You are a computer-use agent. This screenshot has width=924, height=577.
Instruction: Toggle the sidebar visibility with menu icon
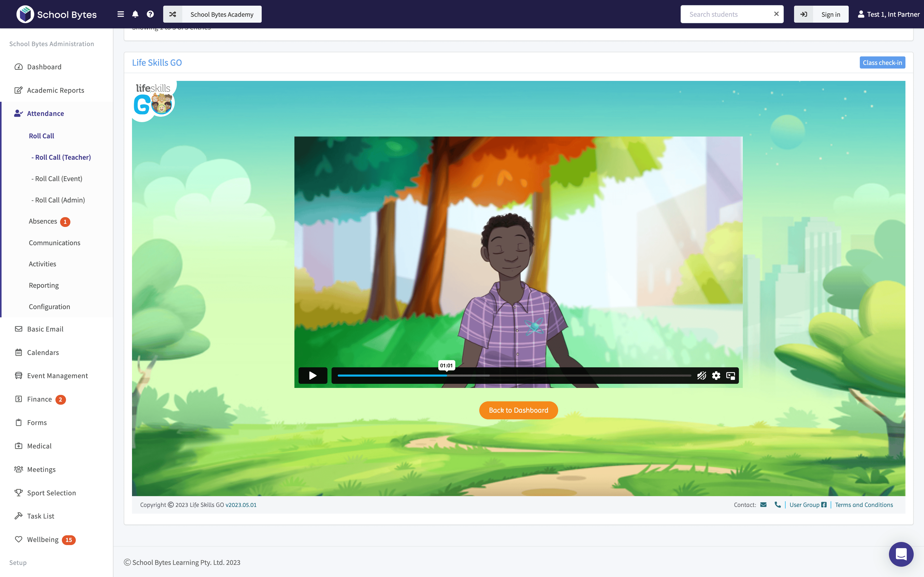click(120, 14)
